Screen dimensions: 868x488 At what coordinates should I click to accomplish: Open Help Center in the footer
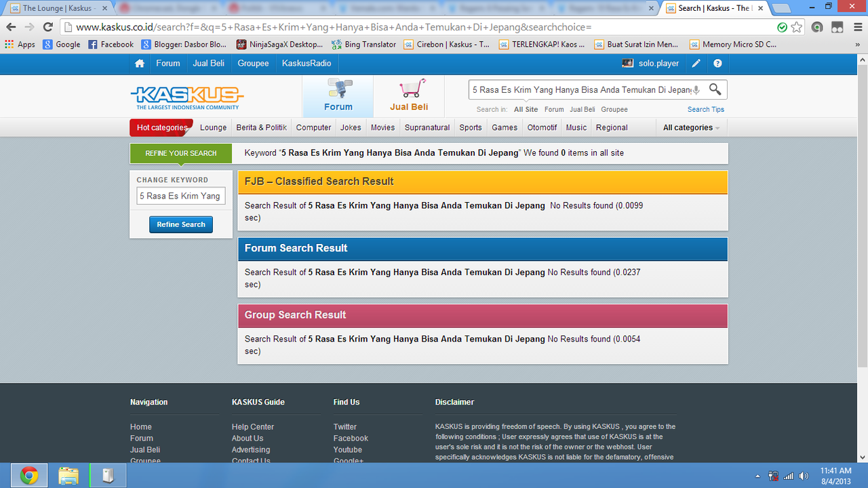click(253, 427)
